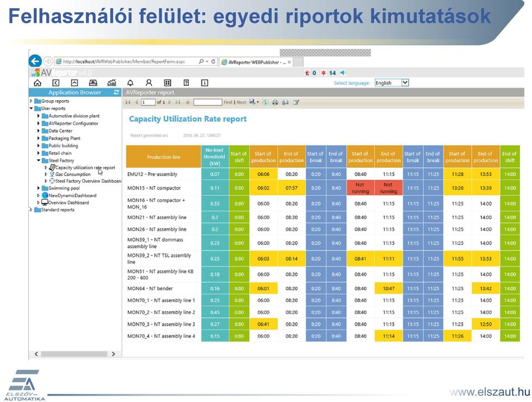Screen dimensions: 532x402
Task: Go to first report page
Action: [x=128, y=102]
